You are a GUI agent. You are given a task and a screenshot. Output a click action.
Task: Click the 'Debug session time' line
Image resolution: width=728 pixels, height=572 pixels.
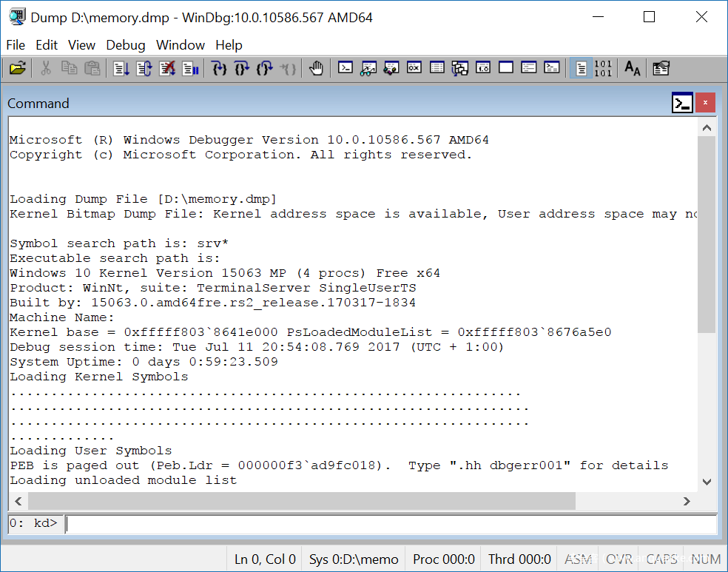coord(257,347)
